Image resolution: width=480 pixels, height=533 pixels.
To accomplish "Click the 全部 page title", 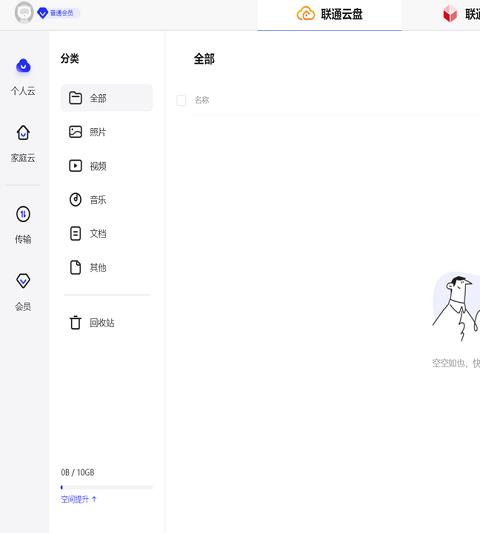I will click(x=204, y=59).
